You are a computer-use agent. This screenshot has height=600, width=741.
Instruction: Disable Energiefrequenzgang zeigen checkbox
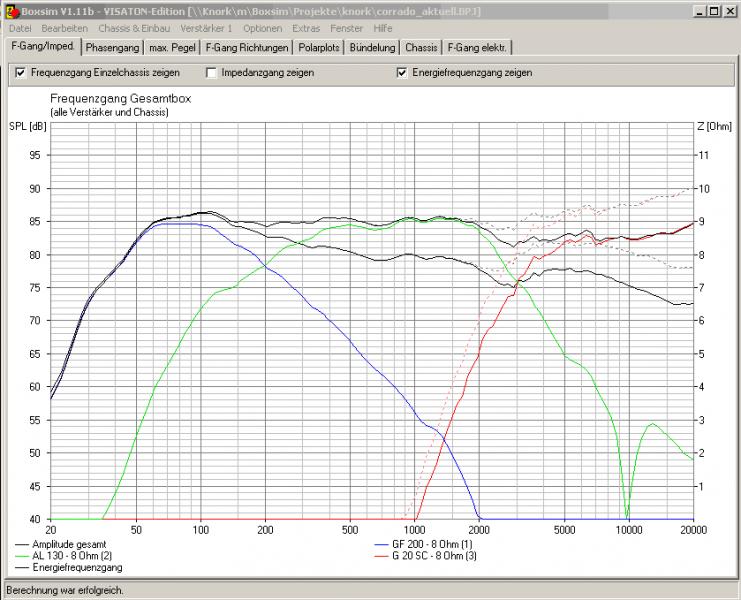(402, 73)
